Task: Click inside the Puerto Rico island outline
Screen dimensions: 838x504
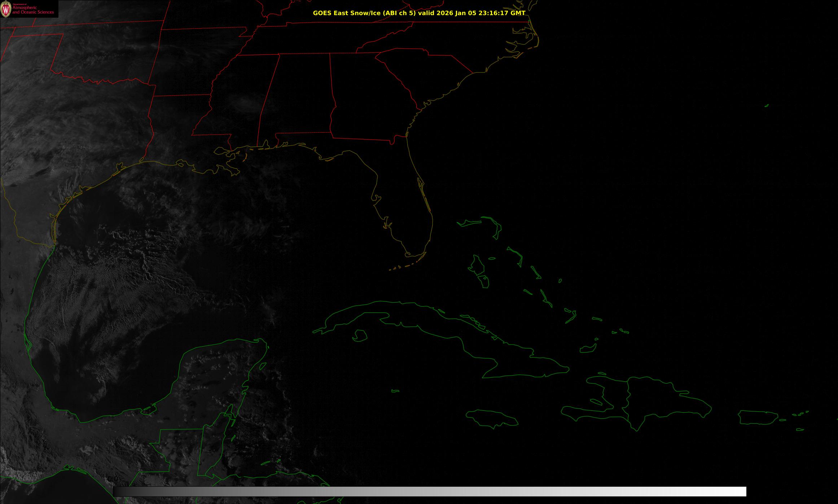Action: coord(758,417)
